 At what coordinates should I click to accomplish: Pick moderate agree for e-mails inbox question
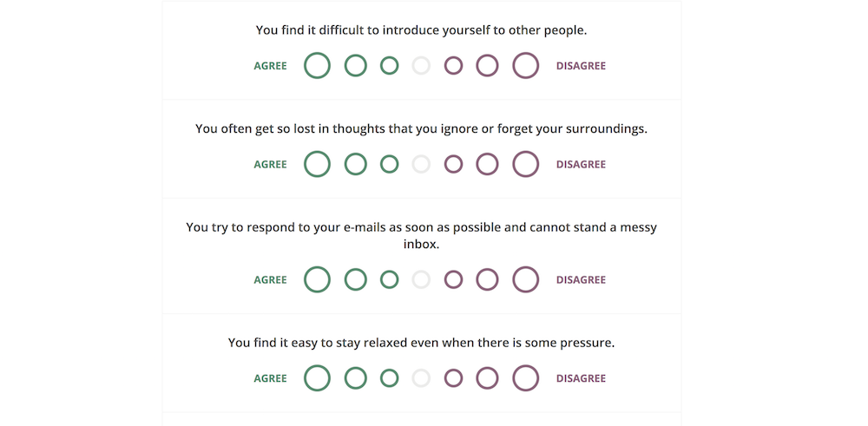pyautogui.click(x=356, y=279)
